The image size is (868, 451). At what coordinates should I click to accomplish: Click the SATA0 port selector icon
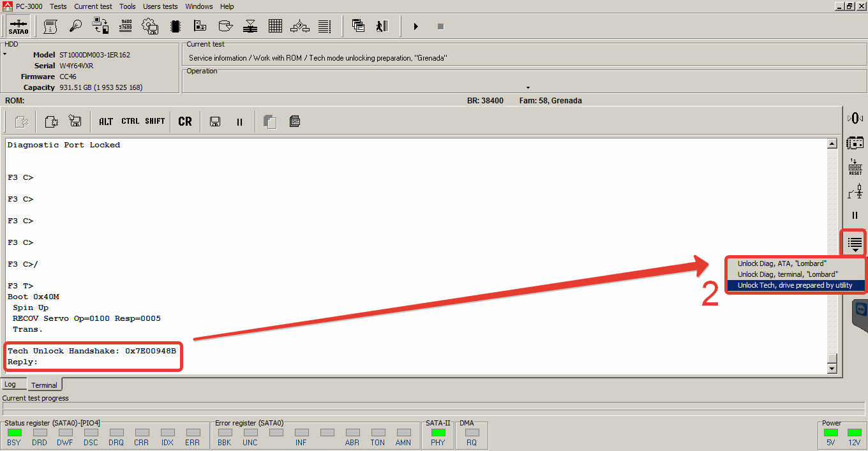19,26
